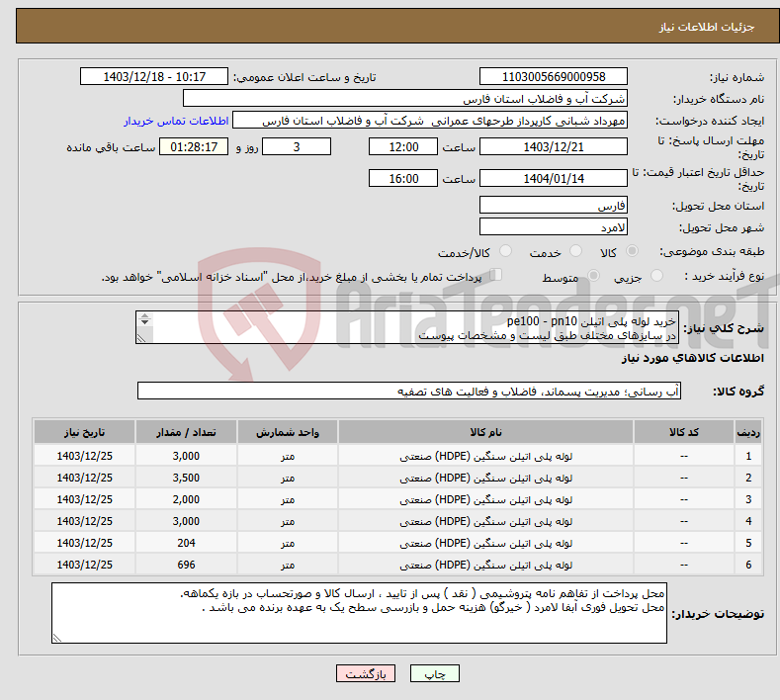This screenshot has height=700, width=780.
Task: Click the quantity 3,000 in row 4
Action: (186, 521)
